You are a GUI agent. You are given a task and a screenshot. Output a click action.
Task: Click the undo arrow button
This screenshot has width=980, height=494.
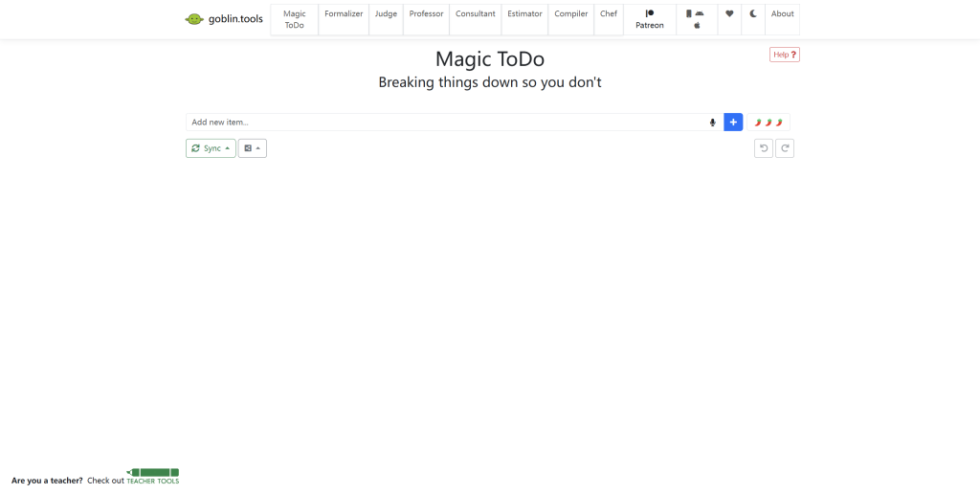click(764, 148)
